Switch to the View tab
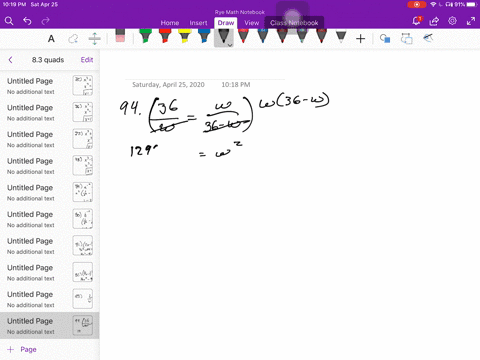 [251, 23]
